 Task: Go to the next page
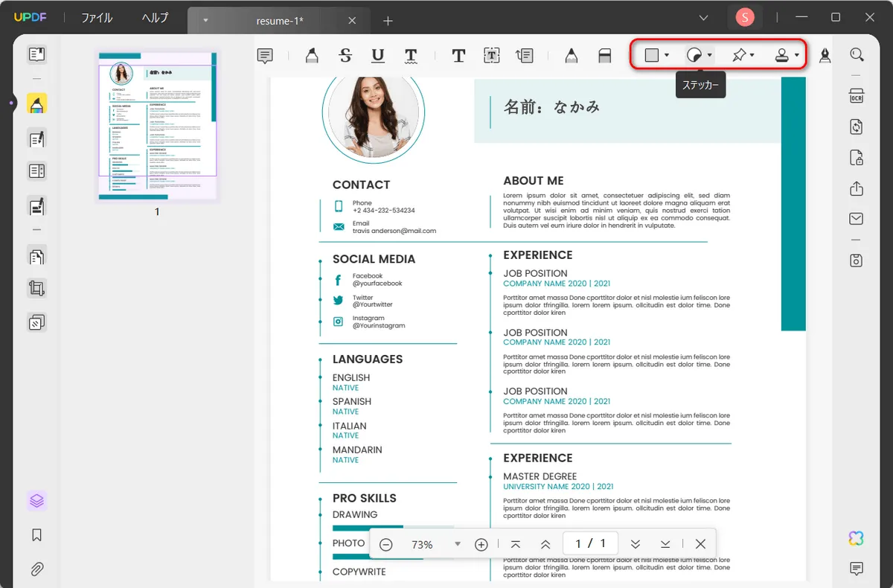pyautogui.click(x=635, y=544)
